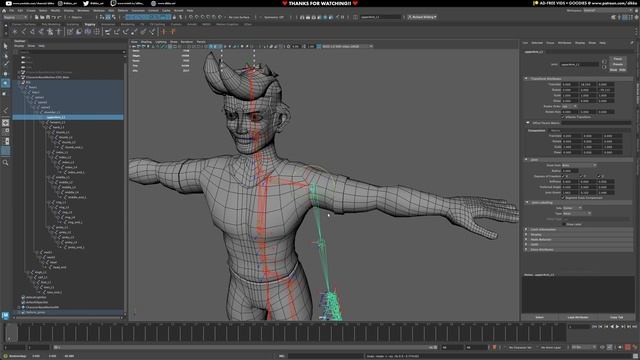Click the Redo icon in status line
640x360 pixels.
(59, 17)
